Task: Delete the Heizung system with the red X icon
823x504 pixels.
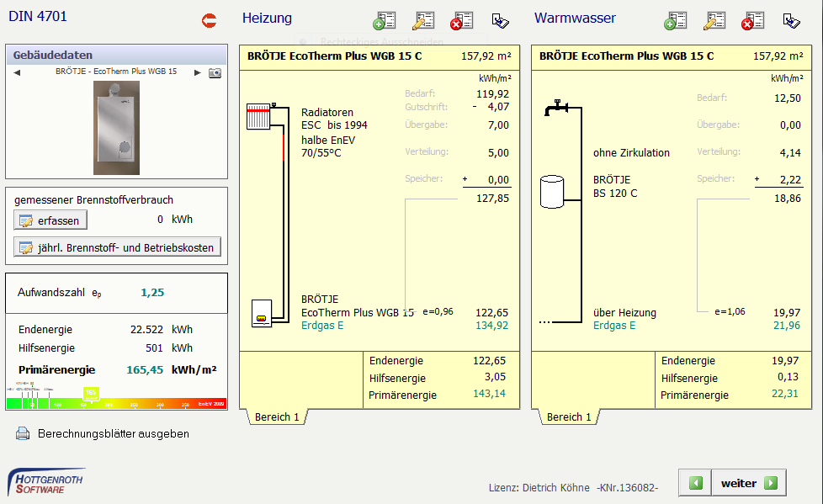Action: tap(461, 21)
